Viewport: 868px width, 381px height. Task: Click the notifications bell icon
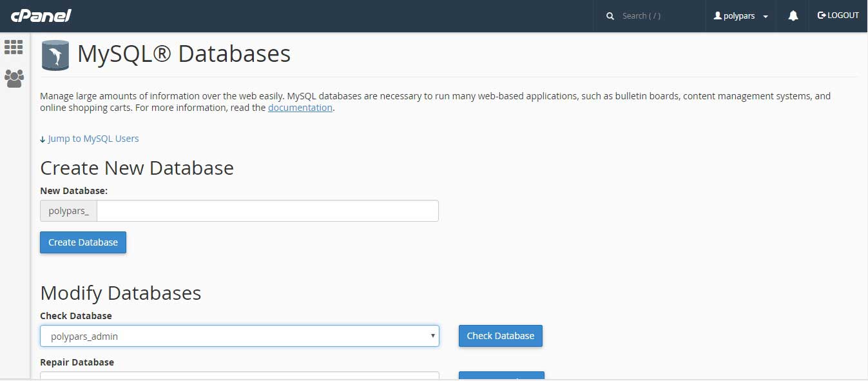(x=793, y=15)
